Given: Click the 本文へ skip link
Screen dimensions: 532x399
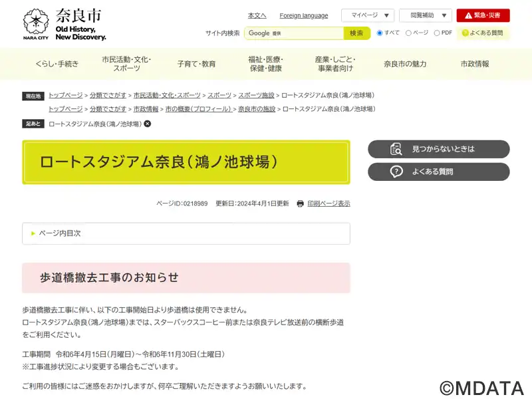Looking at the screenshot, I should click(257, 15).
